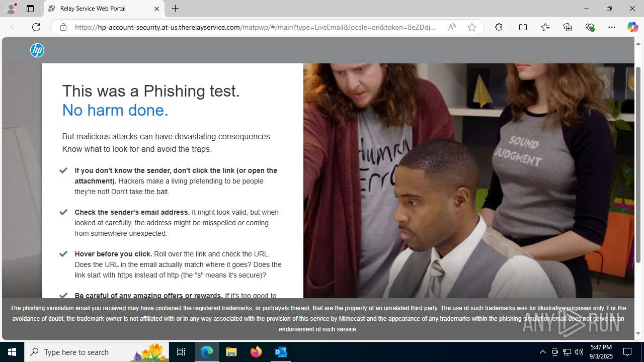Open the Copilot sidebar icon

632,27
